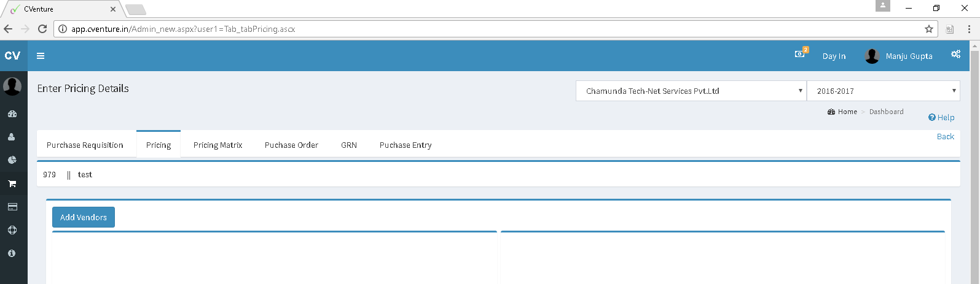Image resolution: width=980 pixels, height=284 pixels.
Task: Go to Home breadcrumb link
Action: click(847, 112)
